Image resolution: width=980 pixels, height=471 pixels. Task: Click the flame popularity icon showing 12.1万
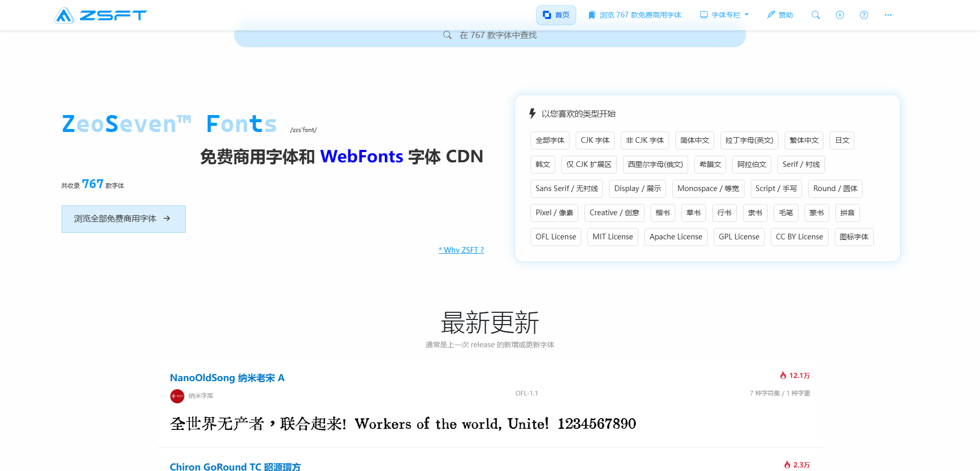coord(783,375)
